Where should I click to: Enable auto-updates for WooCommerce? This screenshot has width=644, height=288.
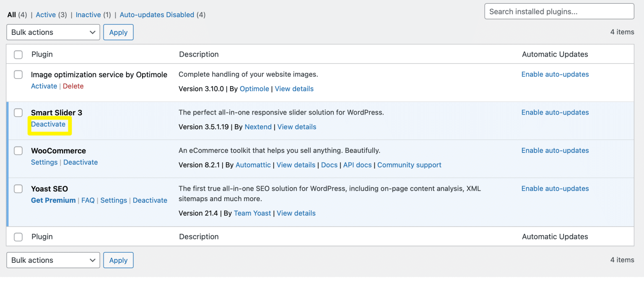[555, 150]
